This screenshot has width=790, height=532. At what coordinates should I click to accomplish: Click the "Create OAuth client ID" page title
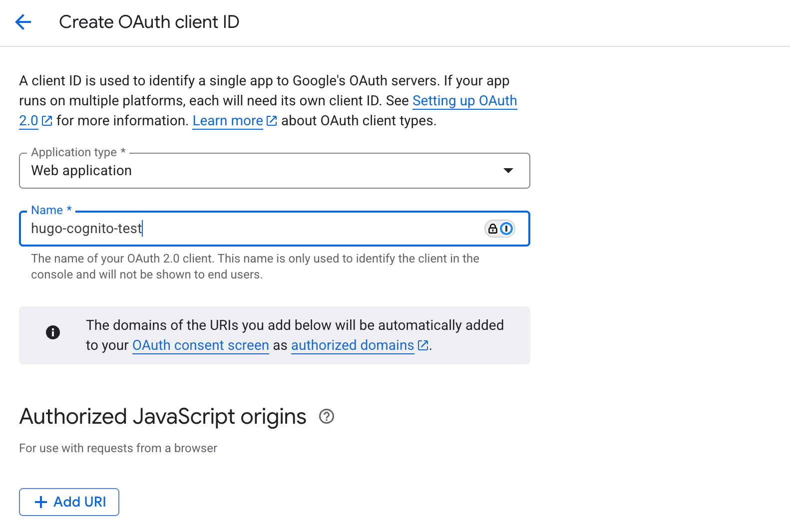(x=149, y=22)
